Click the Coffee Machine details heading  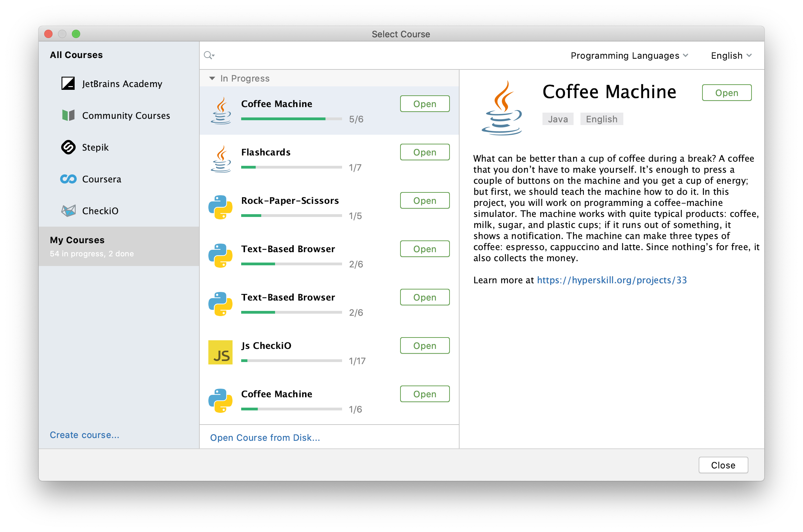tap(609, 92)
